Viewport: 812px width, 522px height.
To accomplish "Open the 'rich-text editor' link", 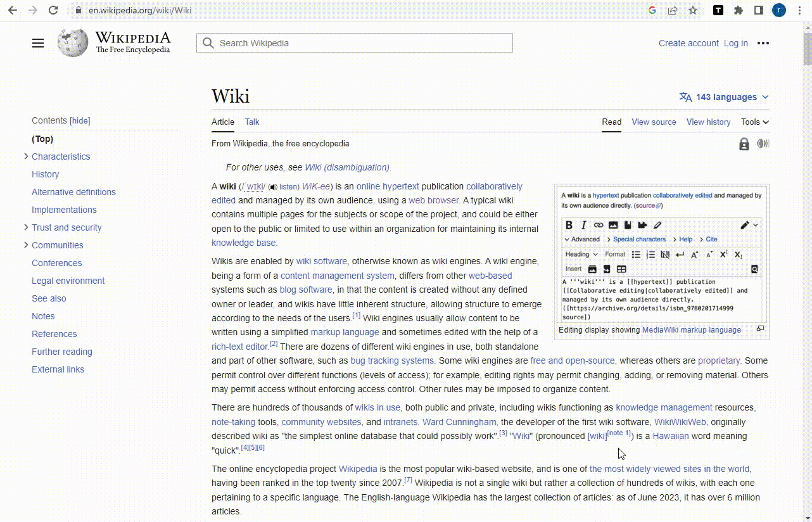I will (x=240, y=347).
